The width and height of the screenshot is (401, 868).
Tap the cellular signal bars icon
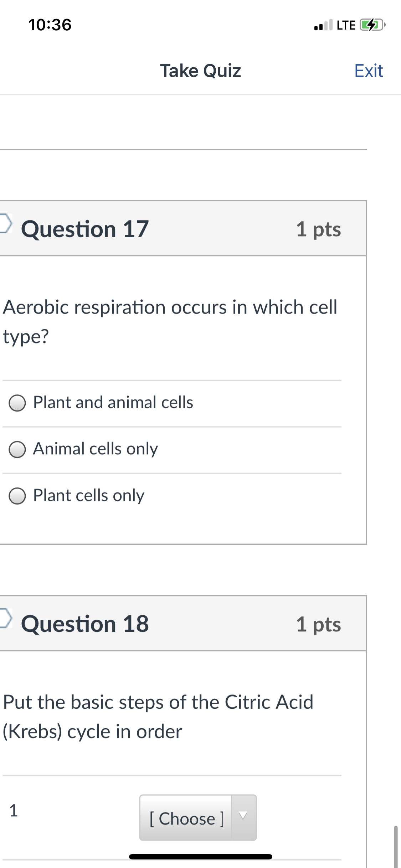[x=323, y=25]
